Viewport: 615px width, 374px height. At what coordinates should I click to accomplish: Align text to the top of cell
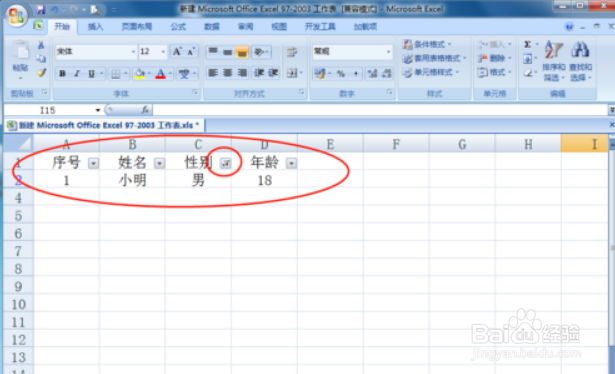[213, 51]
